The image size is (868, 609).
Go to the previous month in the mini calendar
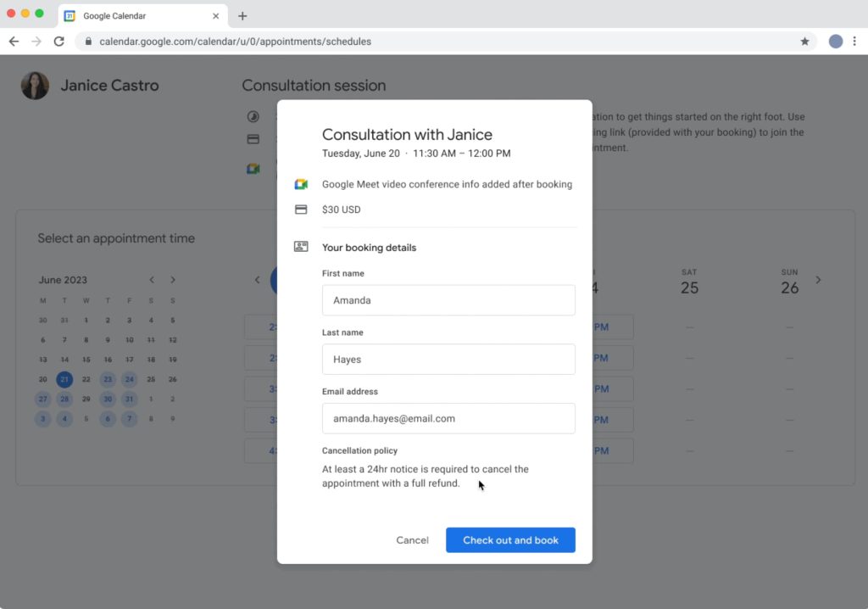152,279
